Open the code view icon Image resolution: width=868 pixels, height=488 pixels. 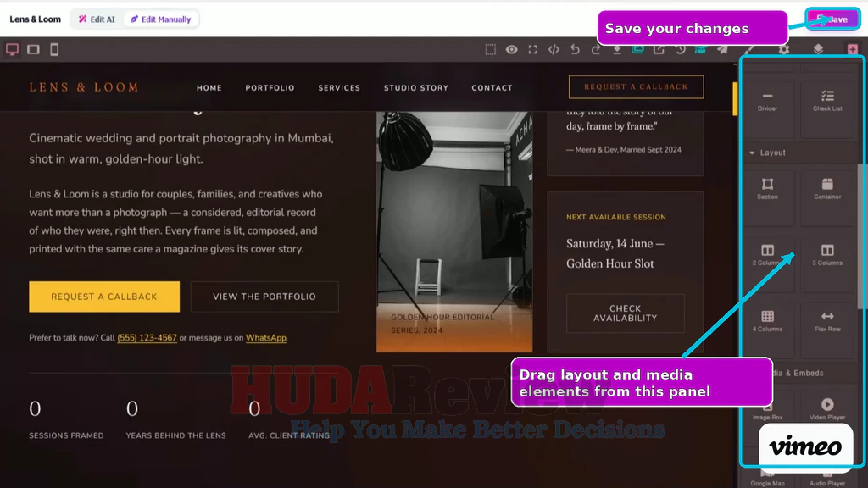click(x=554, y=50)
